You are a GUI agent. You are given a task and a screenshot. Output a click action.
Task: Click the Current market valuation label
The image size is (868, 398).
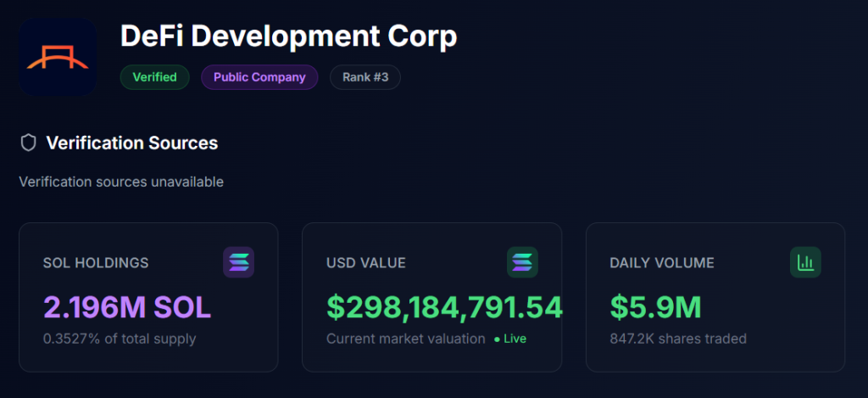(406, 339)
